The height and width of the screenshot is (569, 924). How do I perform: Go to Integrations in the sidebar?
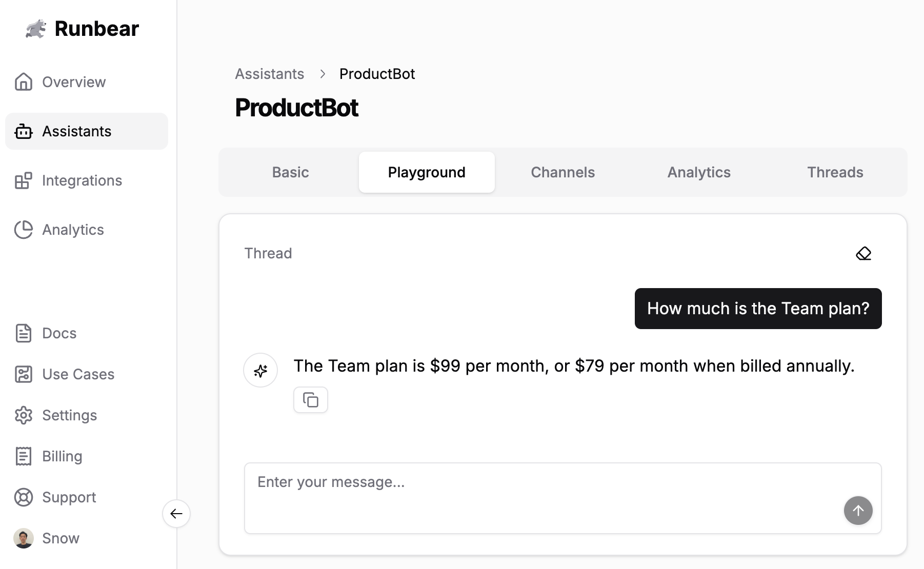tap(82, 180)
